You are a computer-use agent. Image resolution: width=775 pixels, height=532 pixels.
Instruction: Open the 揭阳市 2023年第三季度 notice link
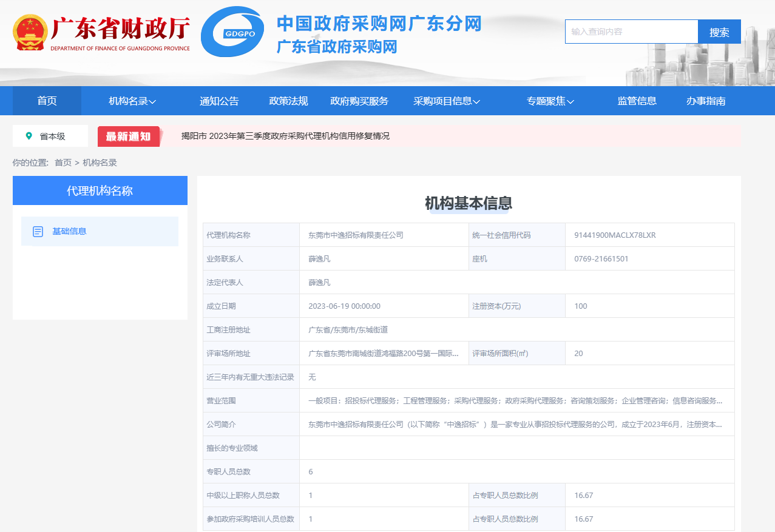click(285, 136)
